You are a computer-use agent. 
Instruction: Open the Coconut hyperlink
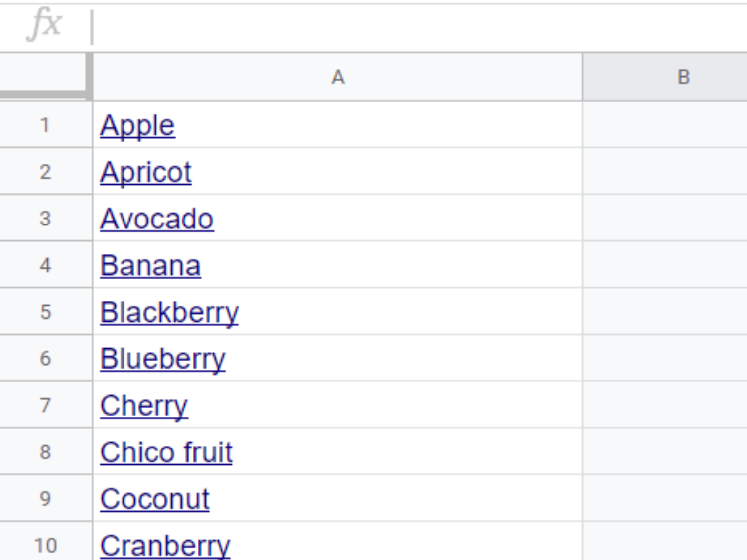point(154,498)
